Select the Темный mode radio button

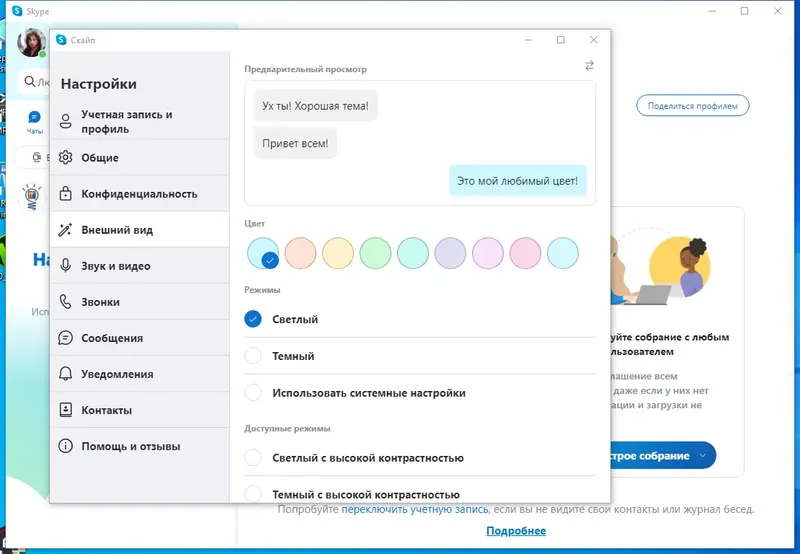click(x=253, y=356)
